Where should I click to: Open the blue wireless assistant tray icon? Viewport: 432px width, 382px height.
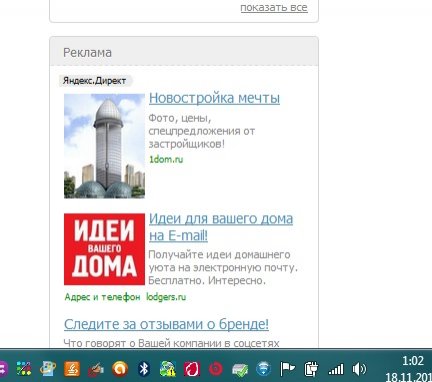click(x=264, y=369)
